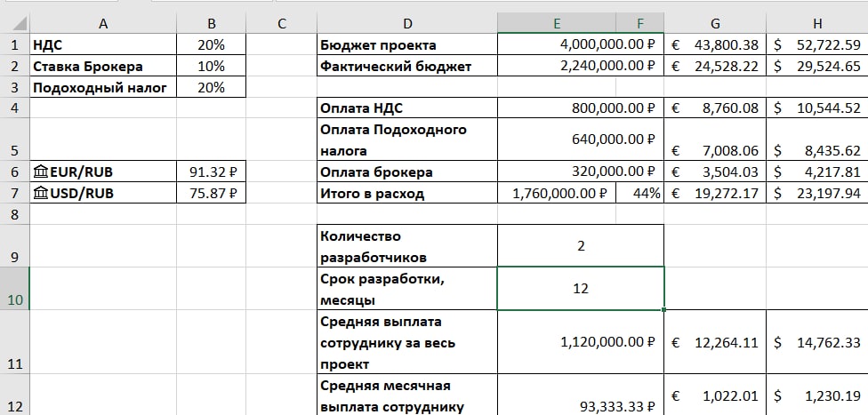Select the 800,000.00 ₽ cell
This screenshot has height=415, width=868.
[x=581, y=108]
